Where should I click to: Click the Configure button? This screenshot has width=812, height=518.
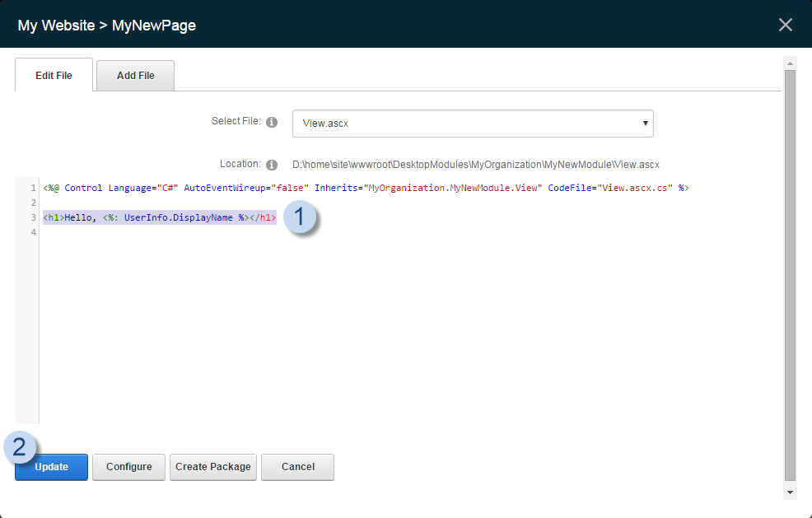pos(128,467)
